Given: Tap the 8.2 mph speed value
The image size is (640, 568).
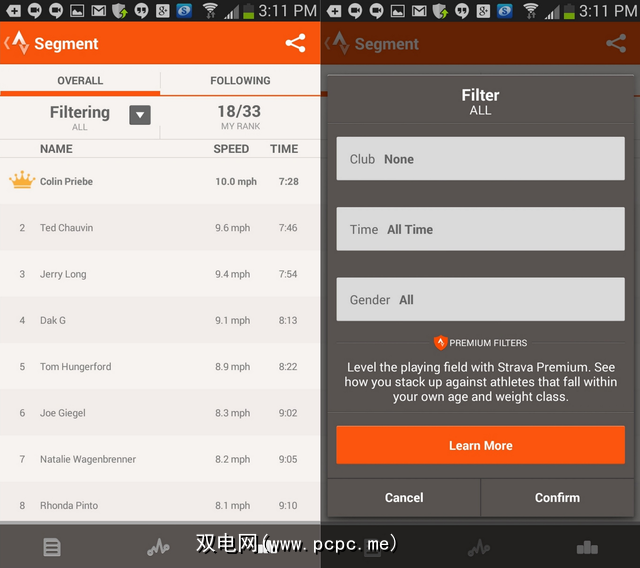Looking at the screenshot, I should tap(232, 459).
